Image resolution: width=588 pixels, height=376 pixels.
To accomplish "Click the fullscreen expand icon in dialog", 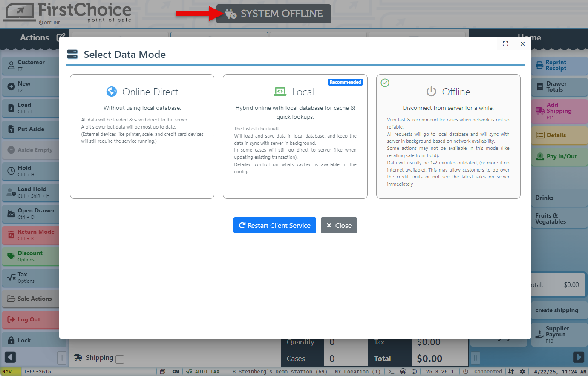I will 505,44.
